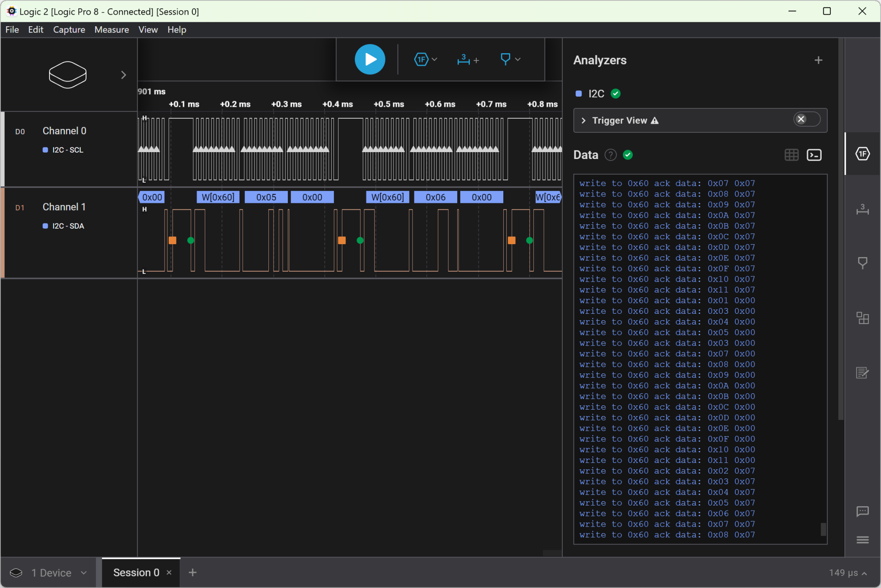881x588 pixels.
Task: Open the View menu
Action: pyautogui.click(x=148, y=30)
